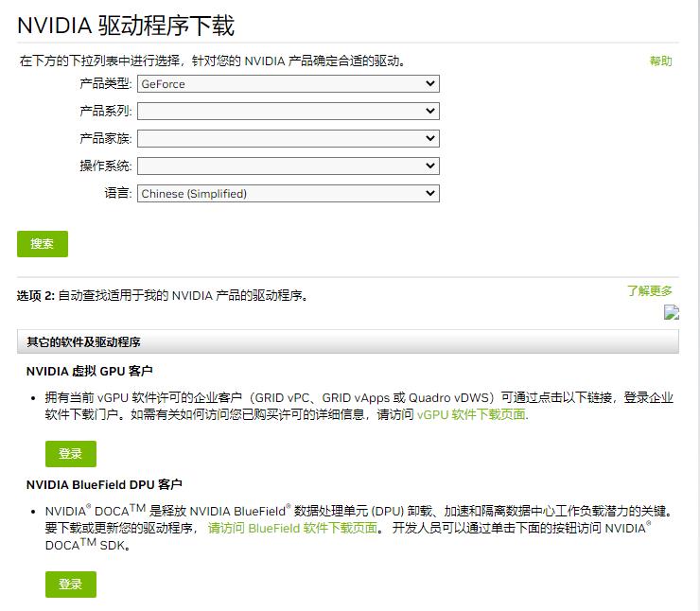This screenshot has width=700, height=611.
Task: Click the 选项 2 text line
Action: click(162, 295)
